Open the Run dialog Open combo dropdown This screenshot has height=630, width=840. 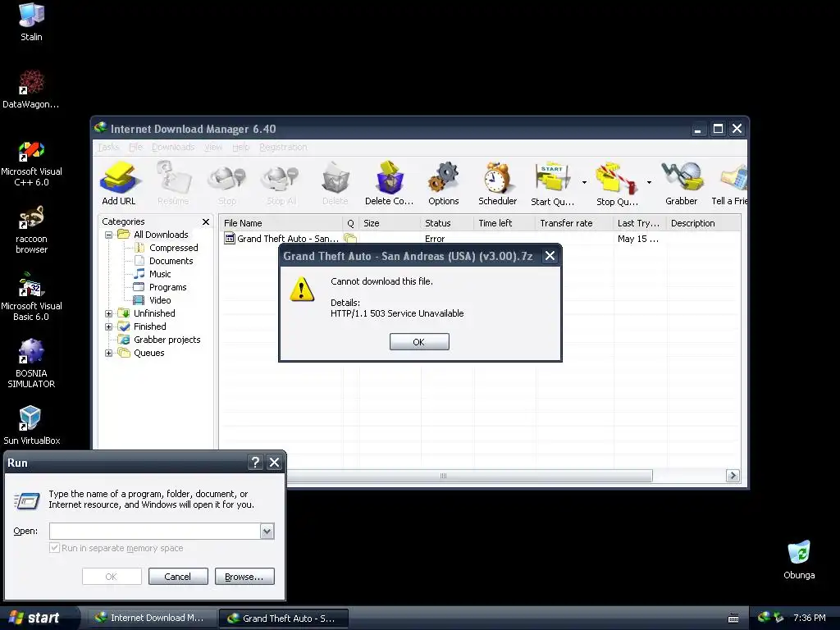(267, 531)
